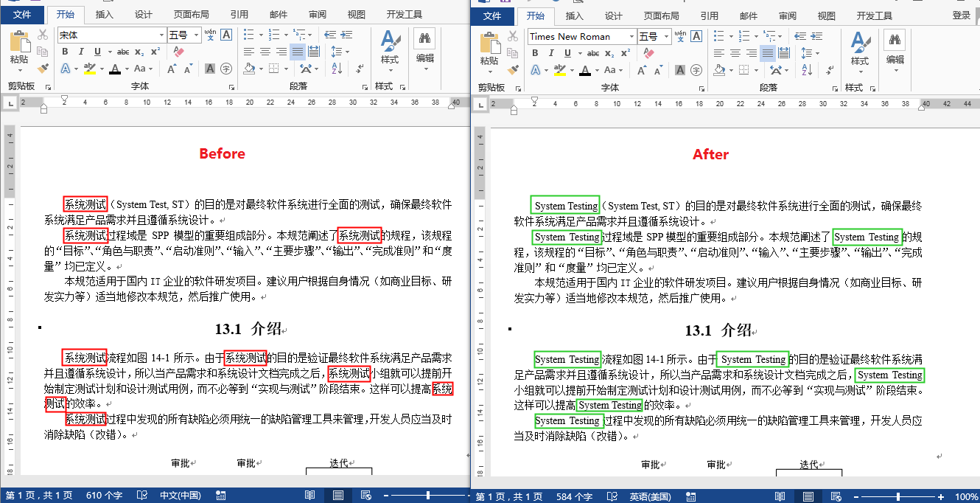Viewport: 980px width, 503px height.
Task: Switch to Read Mode via status bar icon
Action: [310, 495]
